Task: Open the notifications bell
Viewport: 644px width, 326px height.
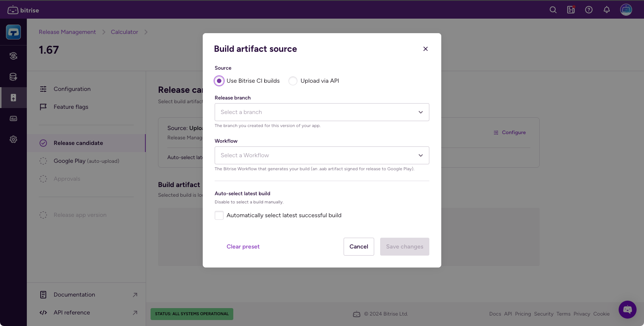Action: (607, 10)
